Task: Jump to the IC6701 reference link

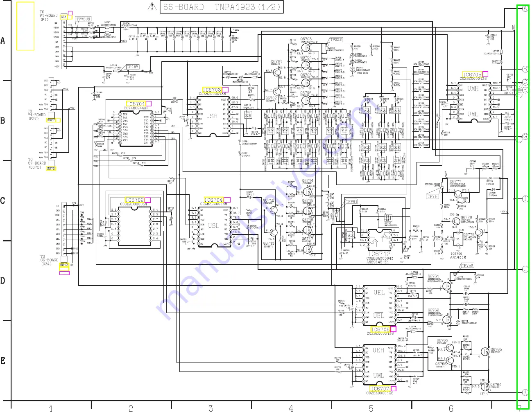Action: (136, 104)
